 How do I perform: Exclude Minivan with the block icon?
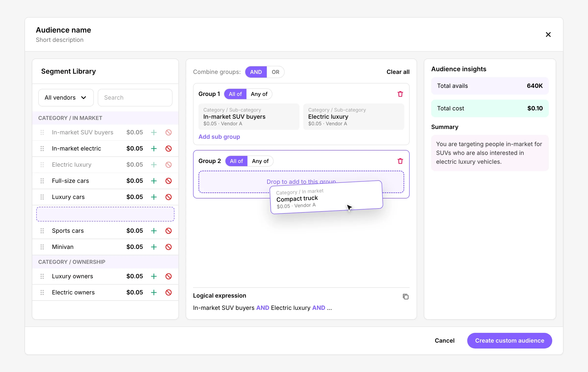click(169, 247)
